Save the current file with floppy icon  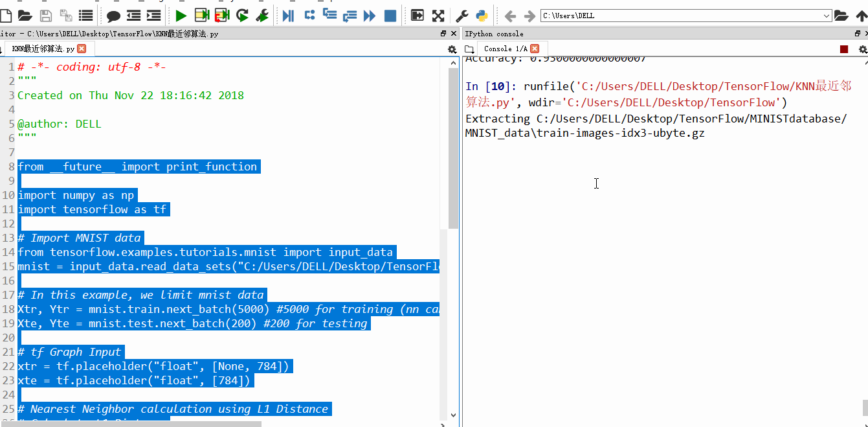[x=46, y=16]
